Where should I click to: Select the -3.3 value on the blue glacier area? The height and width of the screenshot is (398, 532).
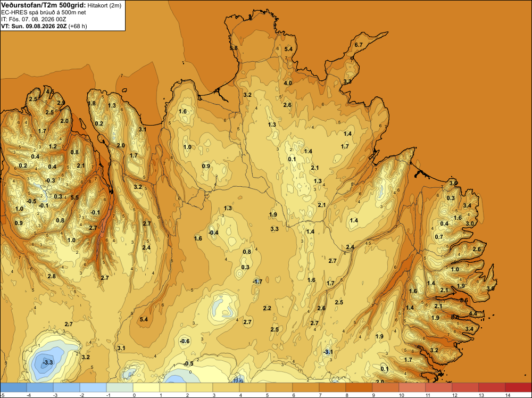48,362
